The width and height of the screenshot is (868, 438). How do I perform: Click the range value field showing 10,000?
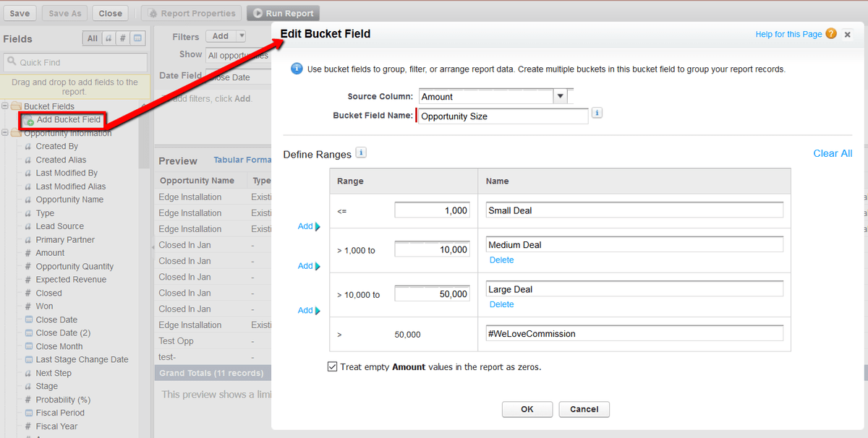[433, 249]
